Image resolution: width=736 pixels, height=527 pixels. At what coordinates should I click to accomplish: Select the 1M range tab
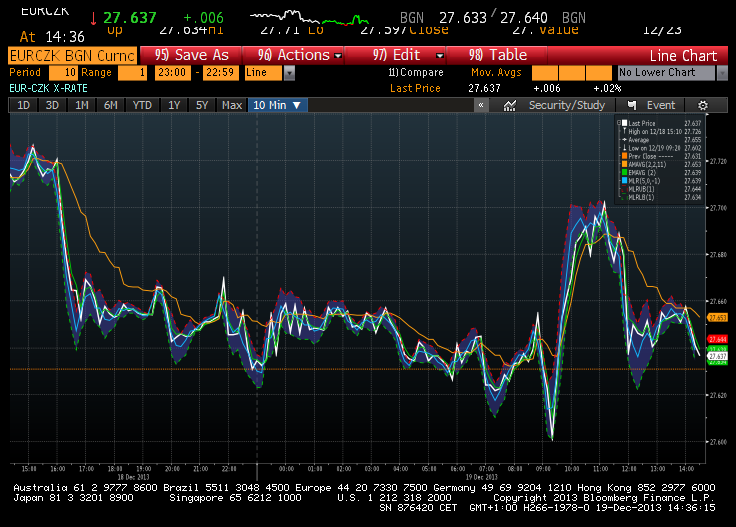click(x=82, y=105)
